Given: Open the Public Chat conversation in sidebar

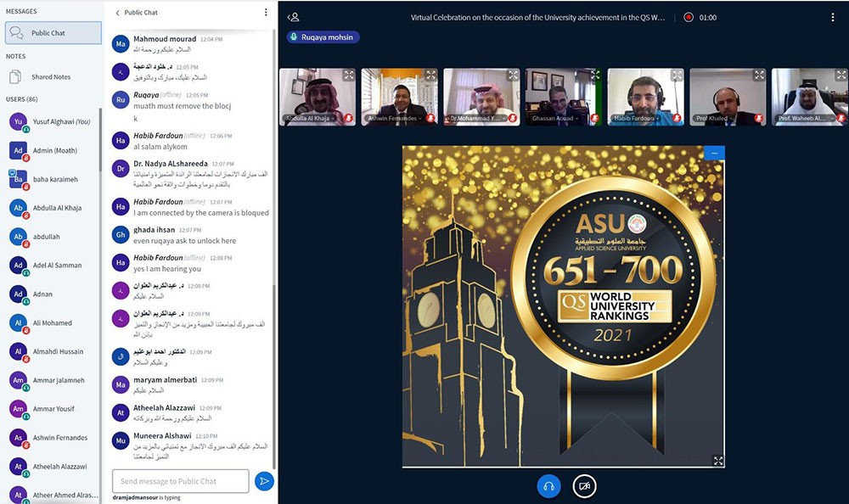Looking at the screenshot, I should (x=53, y=33).
